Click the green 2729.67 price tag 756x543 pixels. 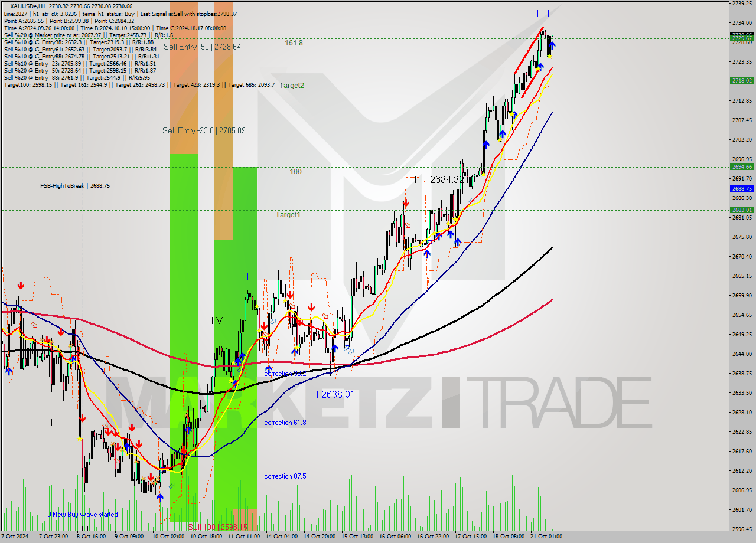coord(742,38)
